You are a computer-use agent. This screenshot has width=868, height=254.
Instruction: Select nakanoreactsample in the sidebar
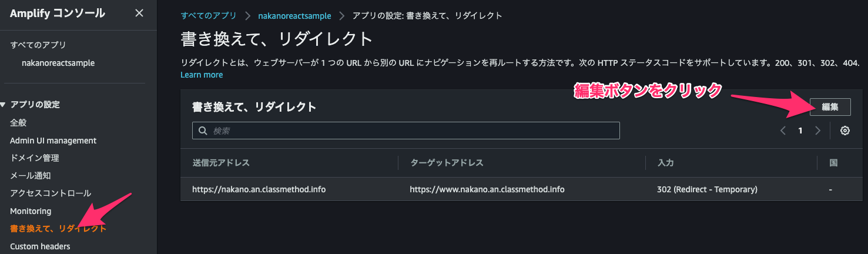click(x=58, y=63)
